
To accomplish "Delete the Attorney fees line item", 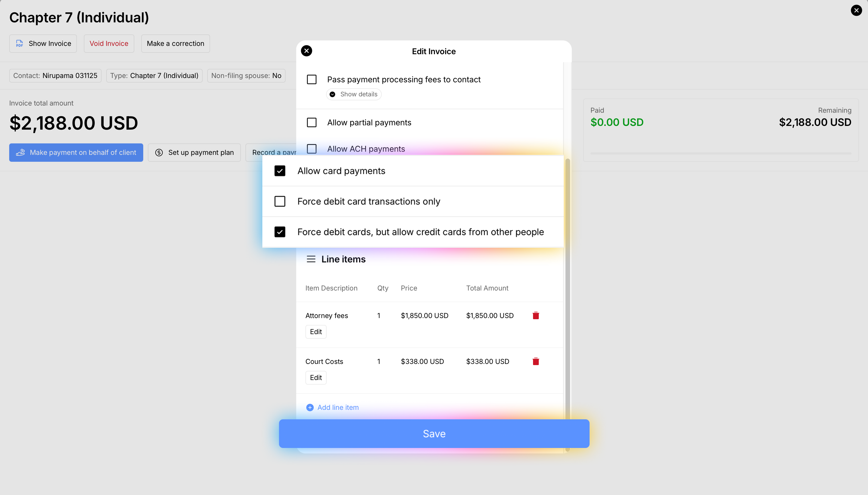I will pos(536,315).
